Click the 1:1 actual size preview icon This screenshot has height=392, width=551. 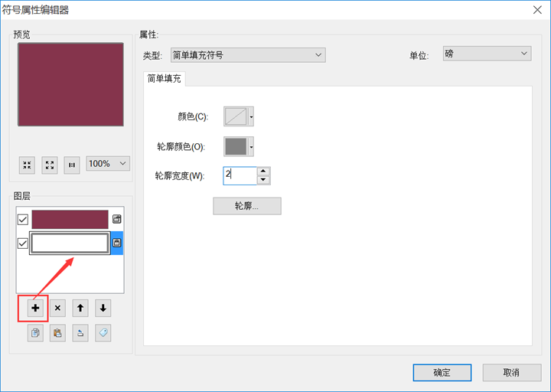(72, 165)
